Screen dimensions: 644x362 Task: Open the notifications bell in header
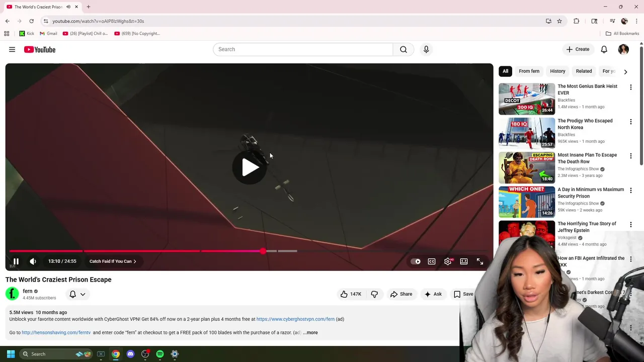(604, 49)
